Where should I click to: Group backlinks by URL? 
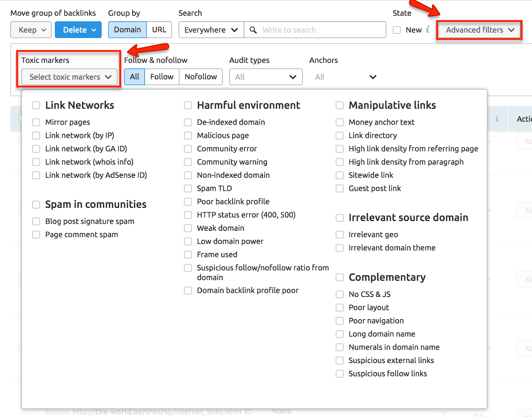pyautogui.click(x=159, y=30)
